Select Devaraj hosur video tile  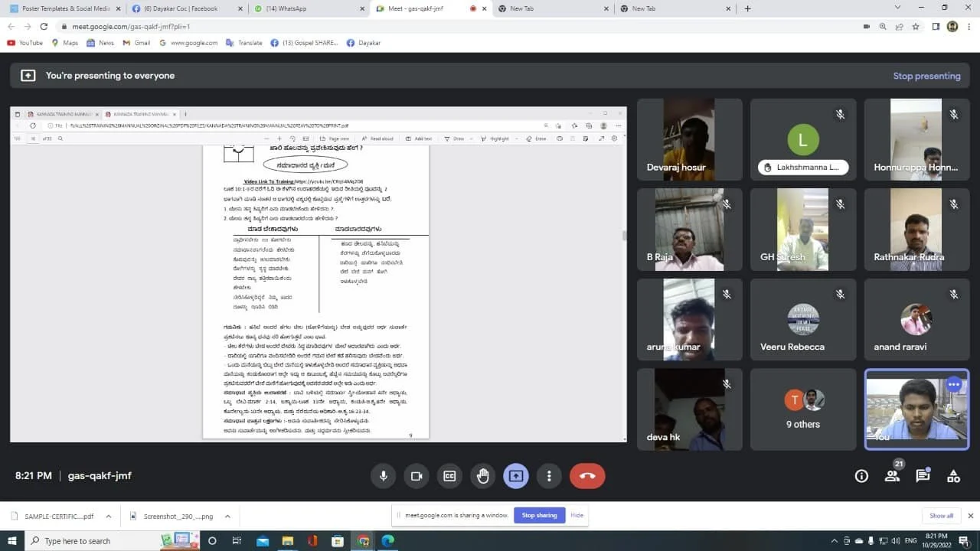point(690,139)
